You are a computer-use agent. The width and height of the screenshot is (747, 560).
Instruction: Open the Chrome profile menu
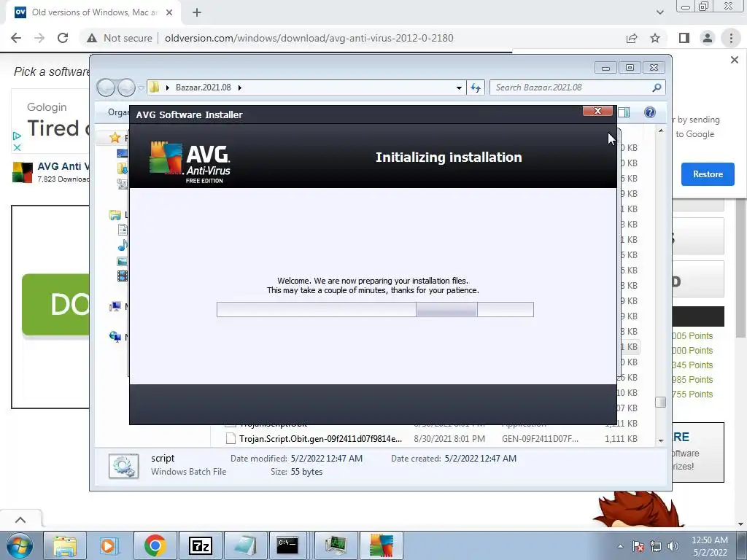click(x=708, y=38)
